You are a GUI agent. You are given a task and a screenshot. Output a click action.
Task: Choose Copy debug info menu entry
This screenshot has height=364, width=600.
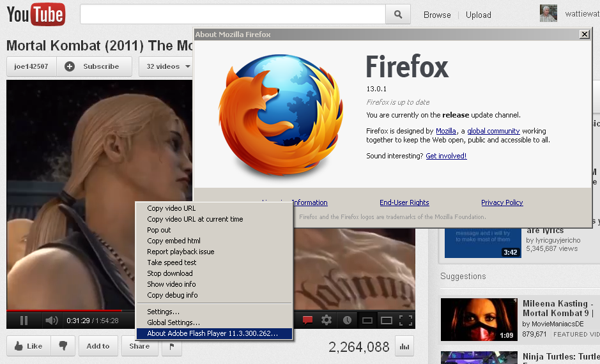pyautogui.click(x=214, y=295)
